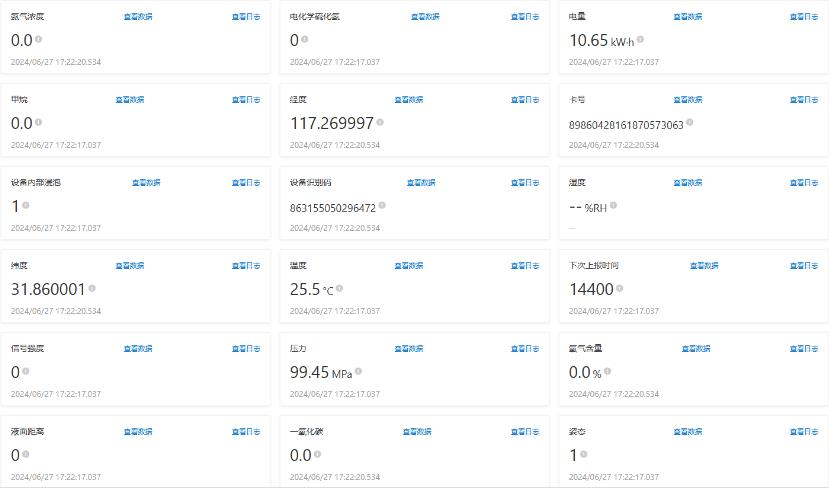The width and height of the screenshot is (829, 488).
Task: View data for 氧气含量 card
Action: (696, 349)
